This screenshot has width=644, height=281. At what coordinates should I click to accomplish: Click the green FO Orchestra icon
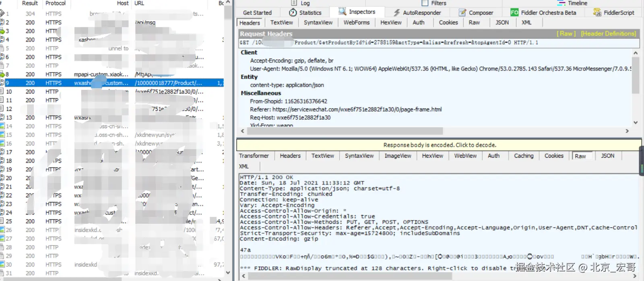pos(514,12)
